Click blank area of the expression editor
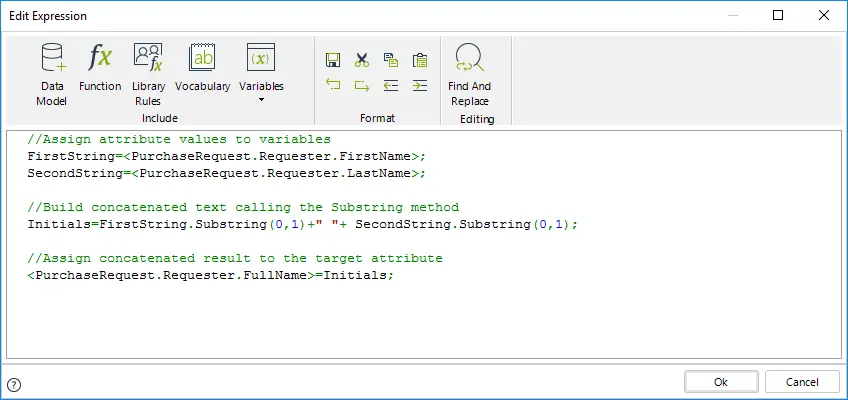 (x=423, y=322)
